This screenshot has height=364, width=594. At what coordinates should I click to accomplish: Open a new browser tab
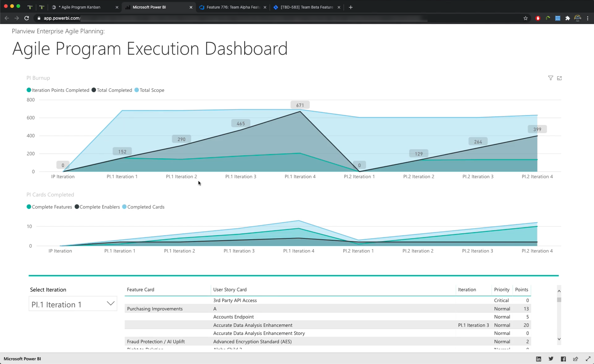(x=350, y=7)
